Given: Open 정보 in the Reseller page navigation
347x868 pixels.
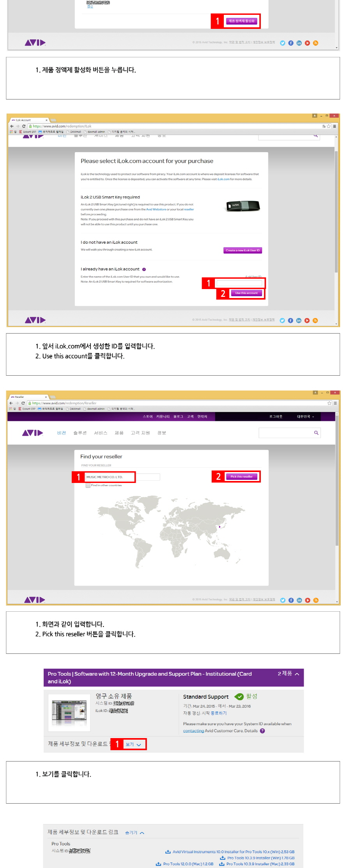Looking at the screenshot, I should [x=162, y=433].
